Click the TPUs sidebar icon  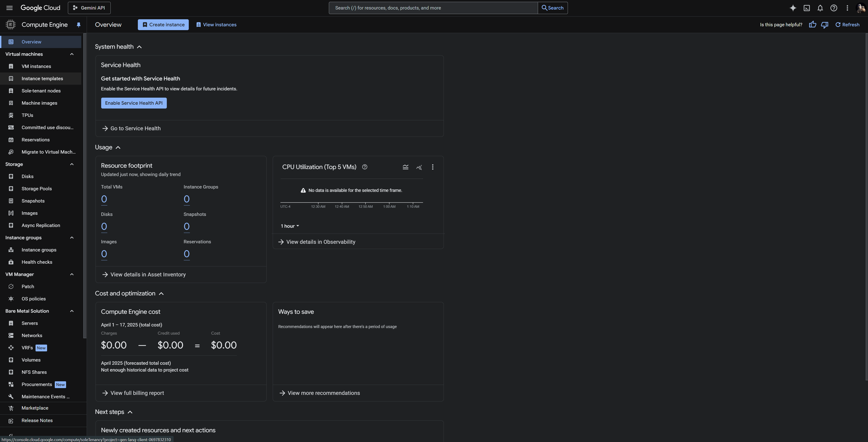pyautogui.click(x=11, y=115)
